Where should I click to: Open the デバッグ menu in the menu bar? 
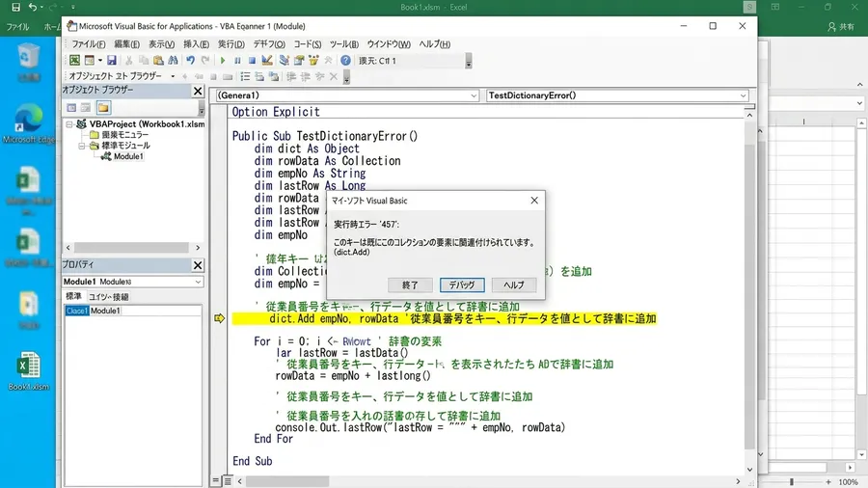coord(269,44)
